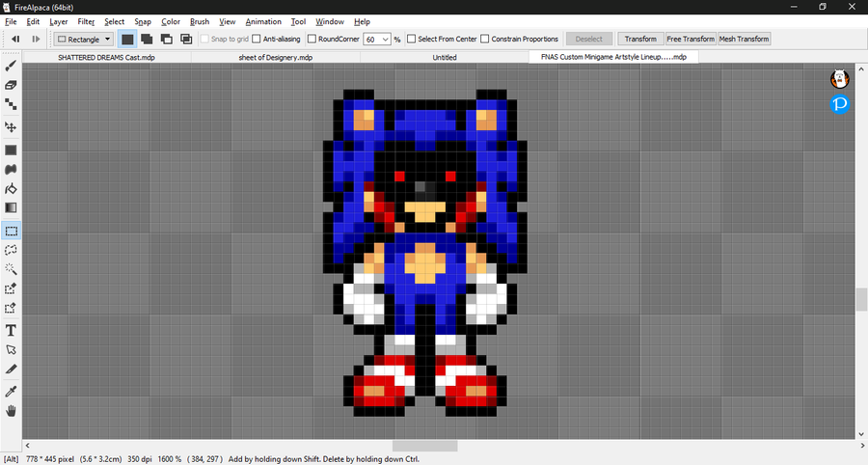
Task: Check Constrain Proportions
Action: pos(485,39)
